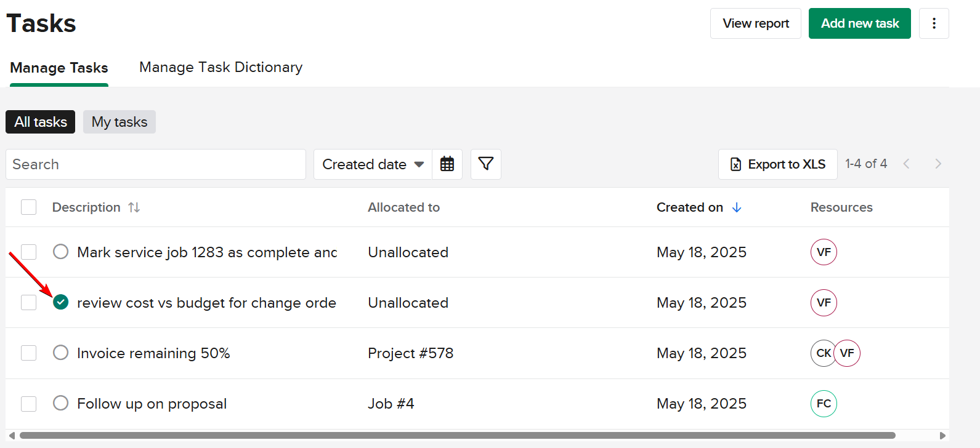This screenshot has height=448, width=980.
Task: Go to next page arrow
Action: (938, 164)
